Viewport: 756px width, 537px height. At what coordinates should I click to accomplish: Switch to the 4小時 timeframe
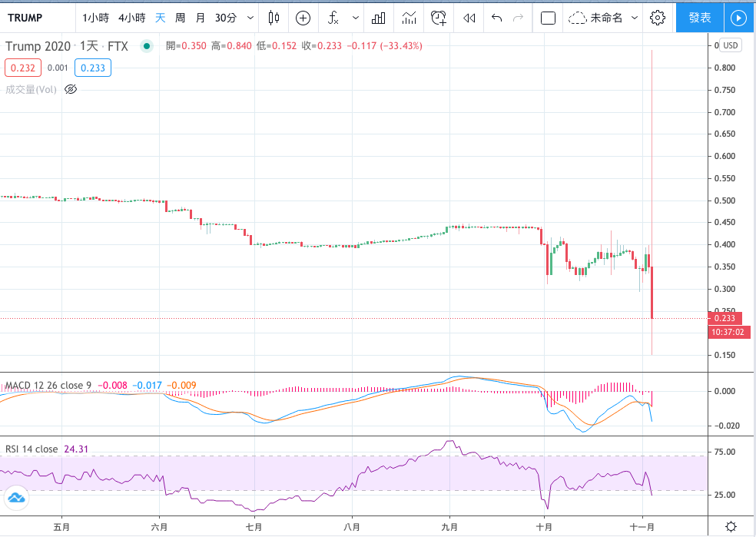[x=132, y=18]
